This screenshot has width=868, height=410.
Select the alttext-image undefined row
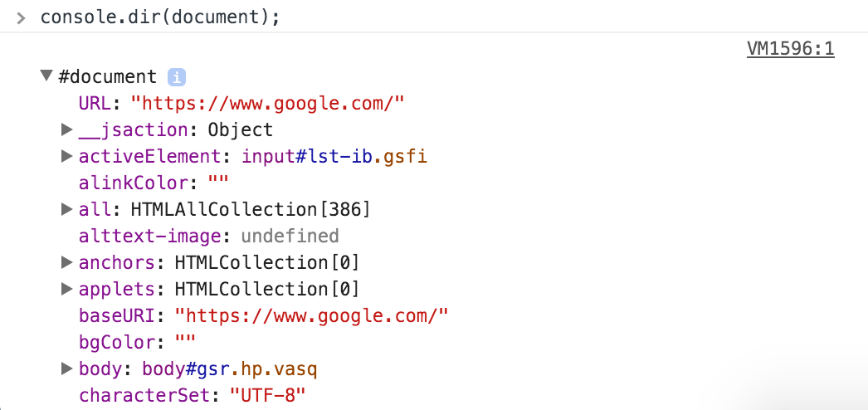[x=208, y=237]
